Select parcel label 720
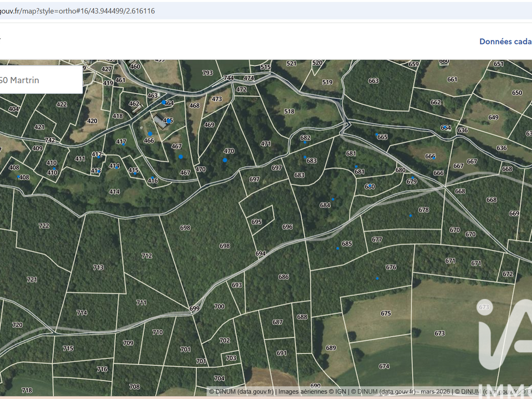 pyautogui.click(x=17, y=325)
